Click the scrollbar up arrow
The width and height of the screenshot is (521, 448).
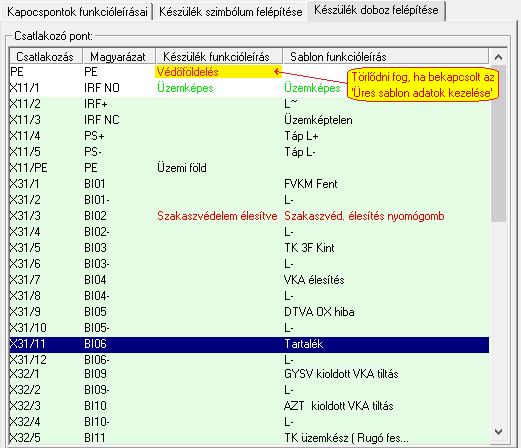click(x=498, y=57)
